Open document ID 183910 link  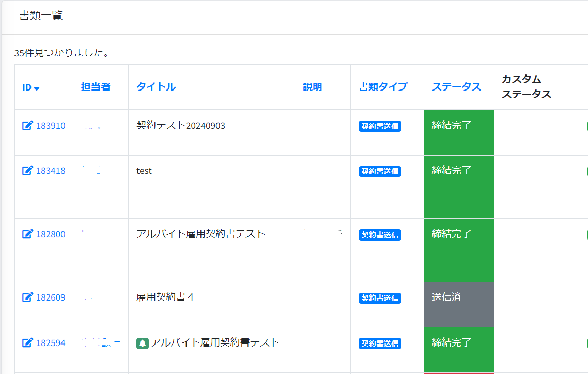coord(51,126)
